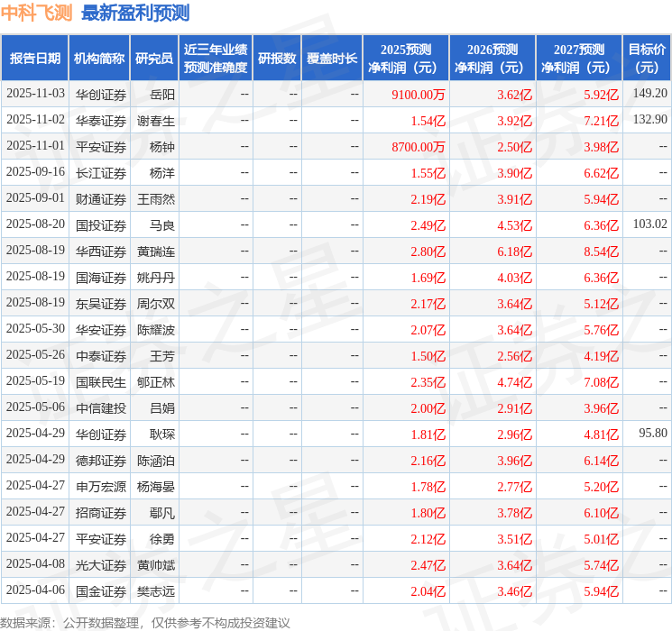Image resolution: width=672 pixels, height=631 pixels.
Task: Click the 机构简称 column header
Action: [x=99, y=59]
